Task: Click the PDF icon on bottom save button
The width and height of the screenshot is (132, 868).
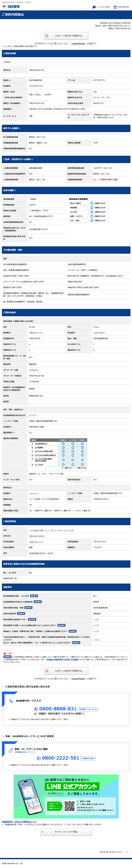Action: coord(48,670)
